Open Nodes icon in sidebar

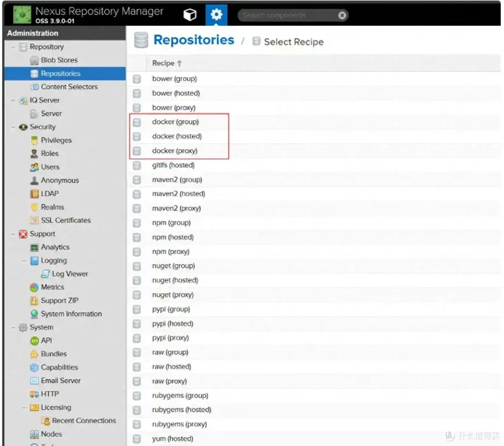pos(34,434)
